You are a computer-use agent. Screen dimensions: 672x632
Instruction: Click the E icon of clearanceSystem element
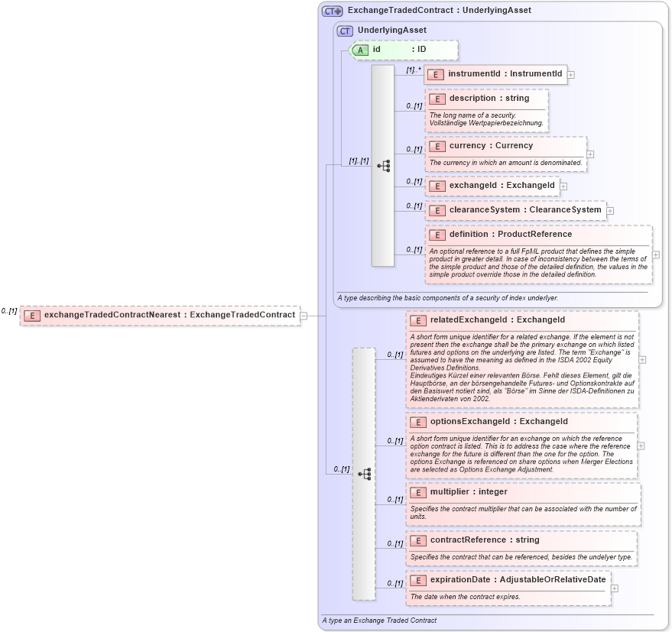437,210
